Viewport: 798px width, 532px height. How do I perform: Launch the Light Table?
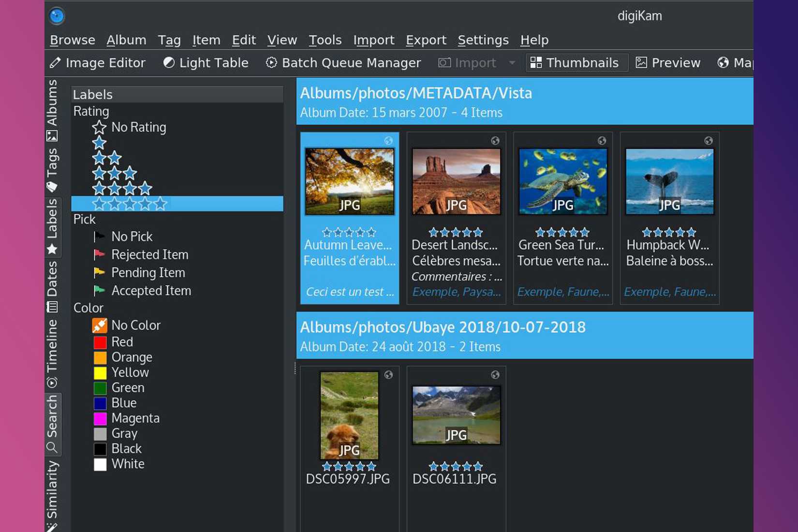206,63
